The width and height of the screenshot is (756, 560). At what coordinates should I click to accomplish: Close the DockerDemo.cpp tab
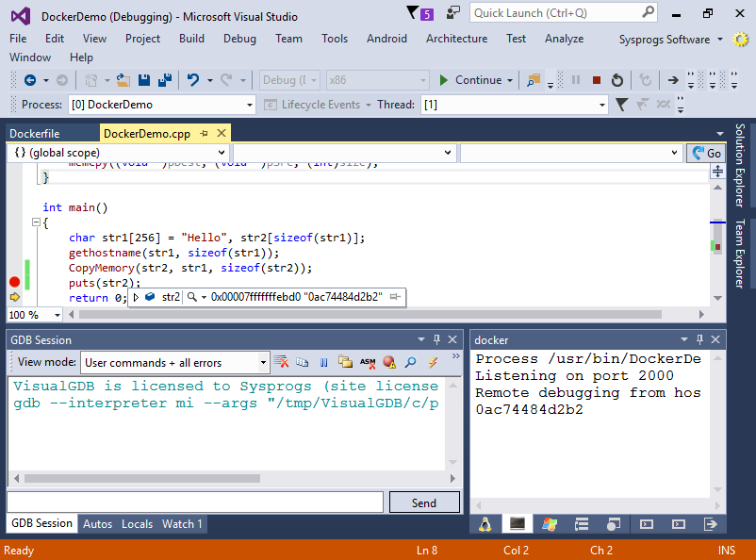click(x=222, y=133)
